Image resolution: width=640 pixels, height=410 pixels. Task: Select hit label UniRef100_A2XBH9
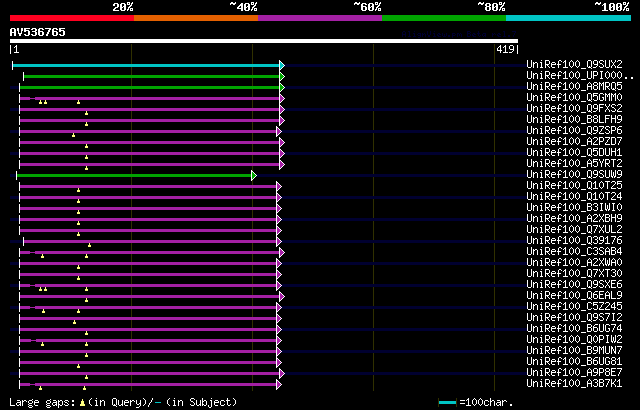point(574,219)
